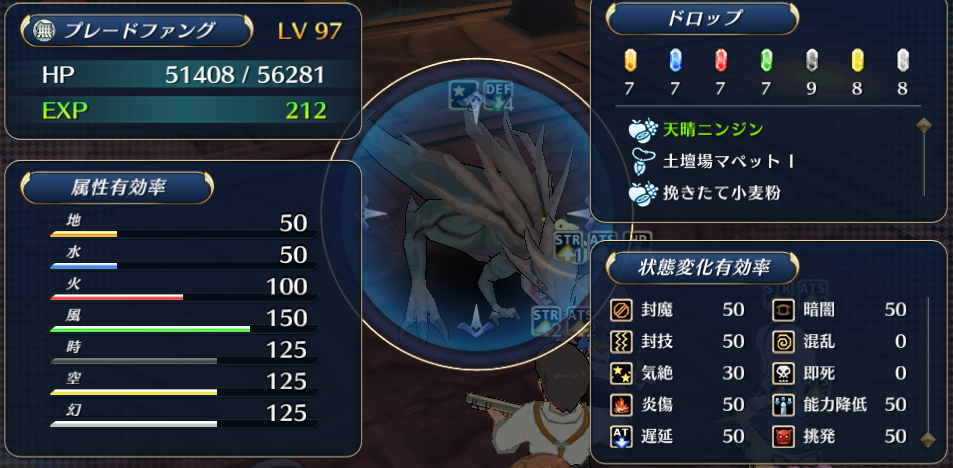This screenshot has width=953, height=468.
Task: Open the 状態変化有効率 panel header
Action: 702,268
